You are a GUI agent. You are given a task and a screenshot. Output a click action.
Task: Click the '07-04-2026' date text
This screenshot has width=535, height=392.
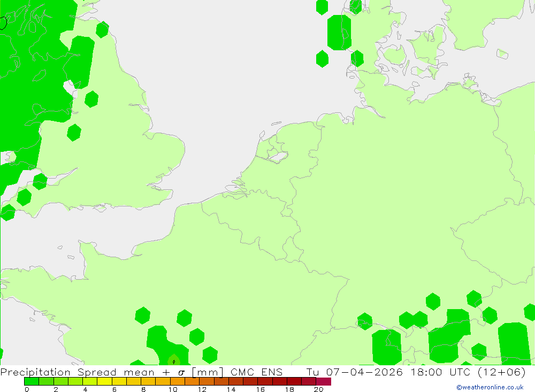pyautogui.click(x=364, y=372)
